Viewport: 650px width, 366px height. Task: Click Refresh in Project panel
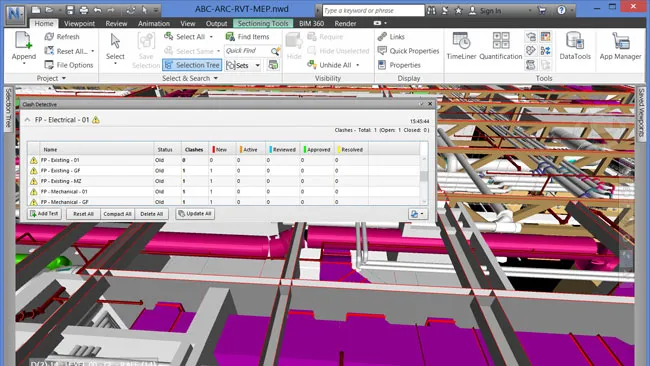click(62, 36)
